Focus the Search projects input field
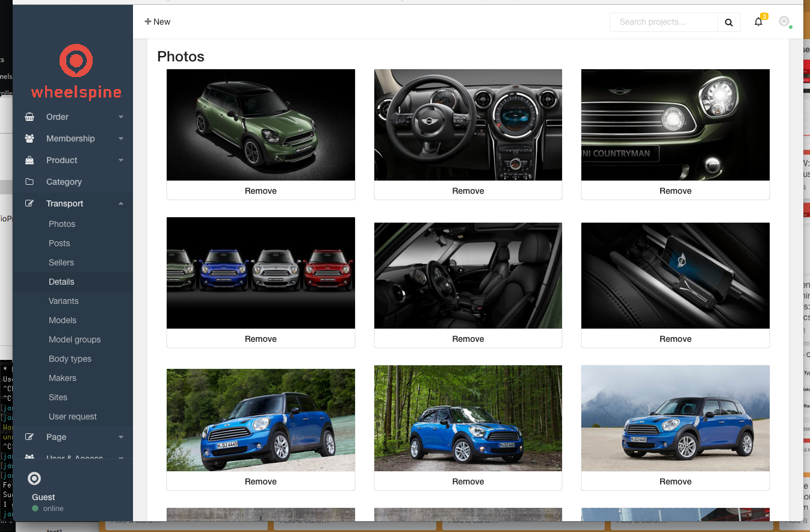 (x=664, y=22)
